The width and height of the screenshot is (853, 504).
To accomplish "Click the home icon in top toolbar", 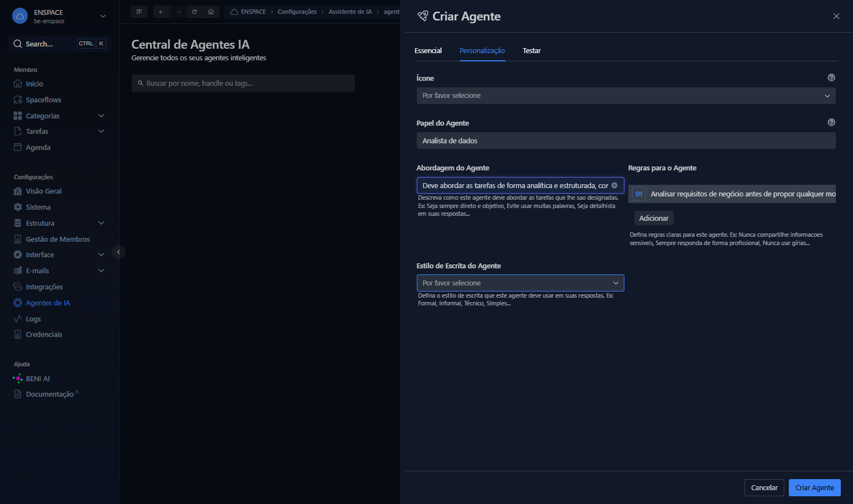I will (211, 12).
